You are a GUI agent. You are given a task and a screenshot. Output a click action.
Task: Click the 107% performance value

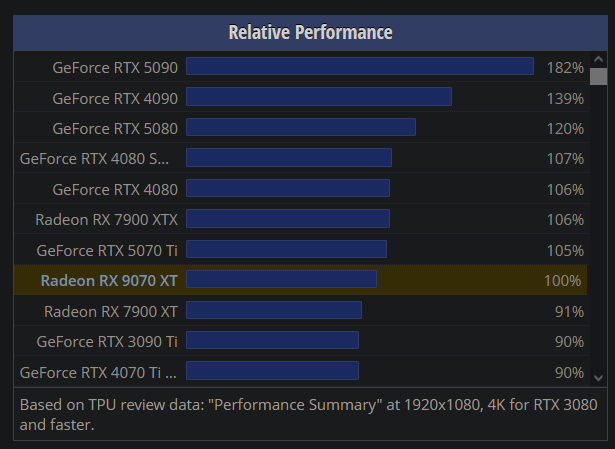(565, 159)
